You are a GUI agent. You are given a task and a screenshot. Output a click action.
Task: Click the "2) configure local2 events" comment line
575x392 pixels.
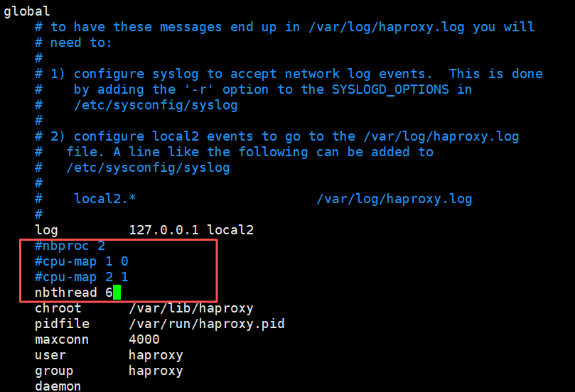[277, 136]
